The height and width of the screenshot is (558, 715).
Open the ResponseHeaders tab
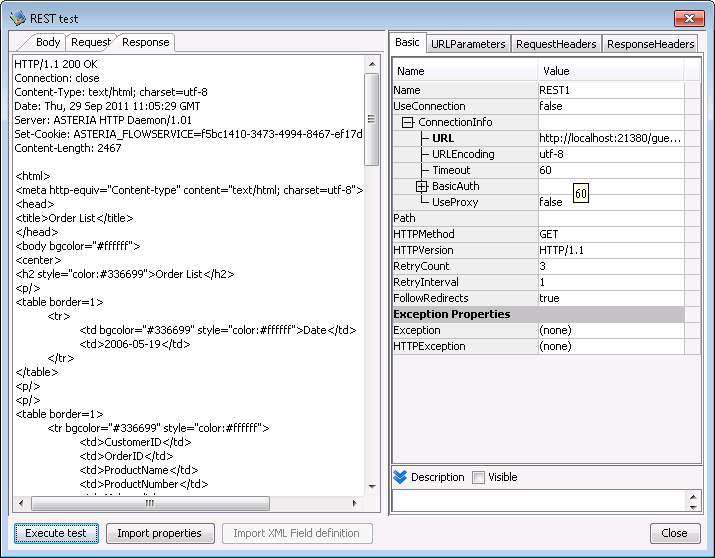(650, 44)
